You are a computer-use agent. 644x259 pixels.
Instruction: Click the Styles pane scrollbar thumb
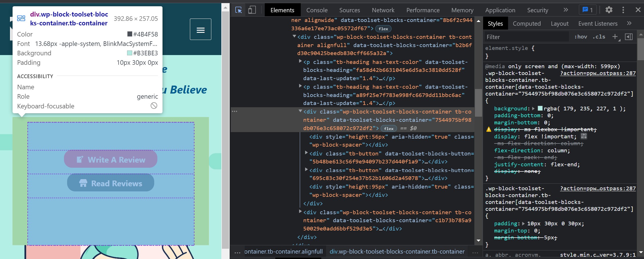tap(641, 49)
